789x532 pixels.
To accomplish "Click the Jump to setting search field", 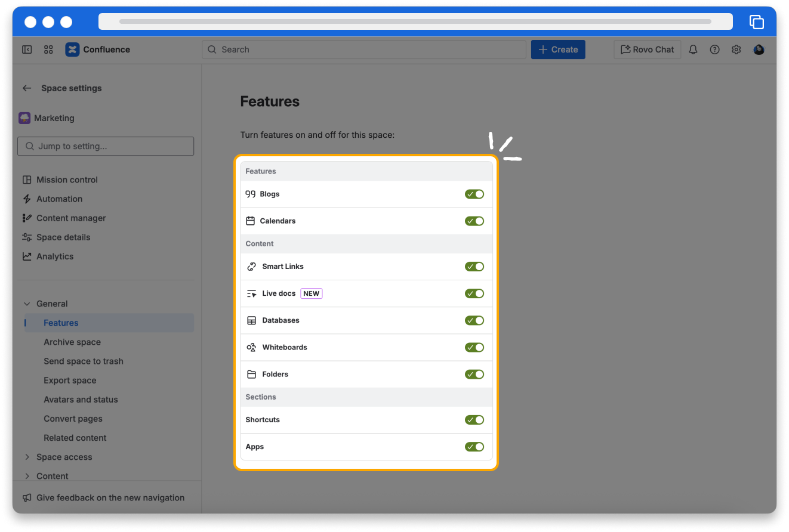I will coord(106,146).
